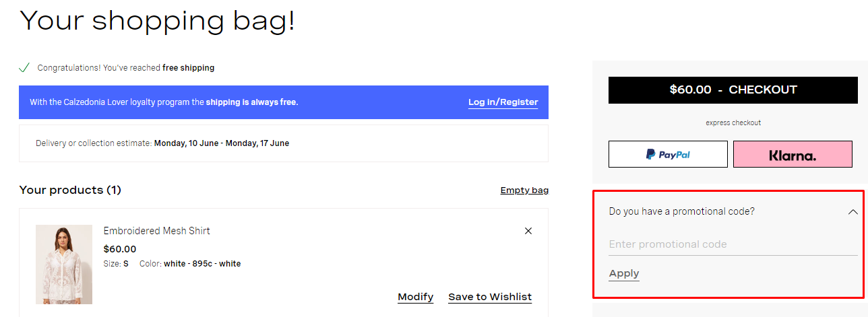
Task: Proceed with the $60.00 Checkout button
Action: pos(733,90)
